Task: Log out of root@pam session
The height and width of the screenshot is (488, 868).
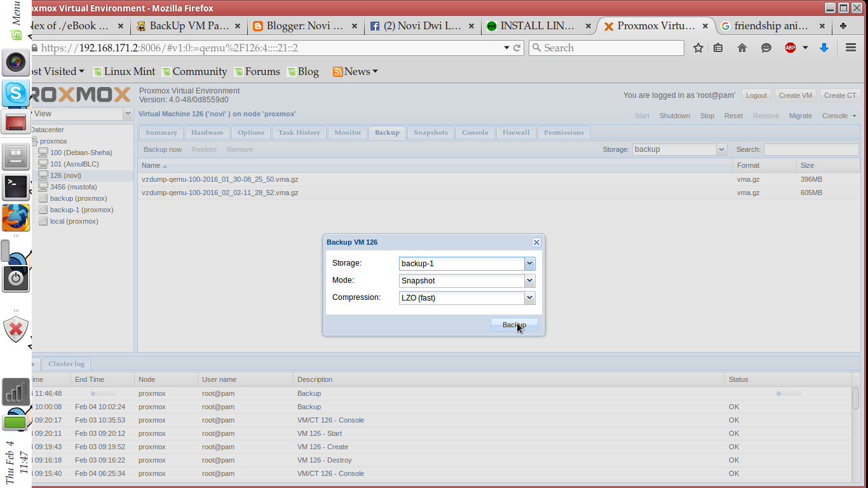Action: pos(756,95)
